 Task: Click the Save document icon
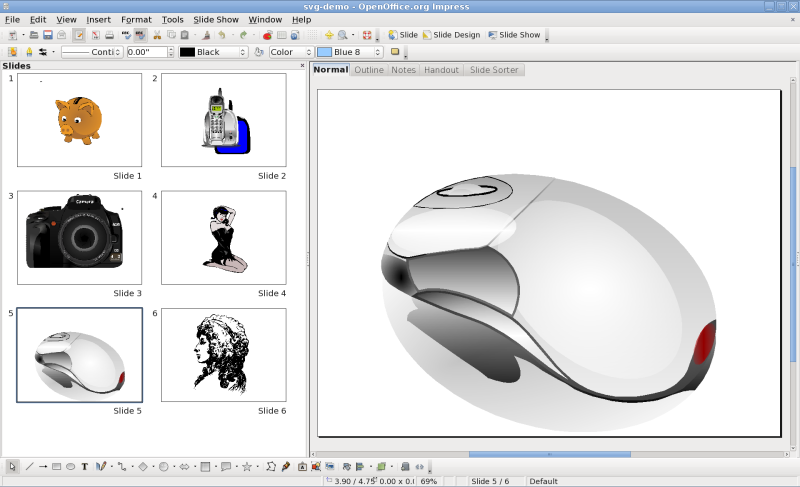(47, 35)
